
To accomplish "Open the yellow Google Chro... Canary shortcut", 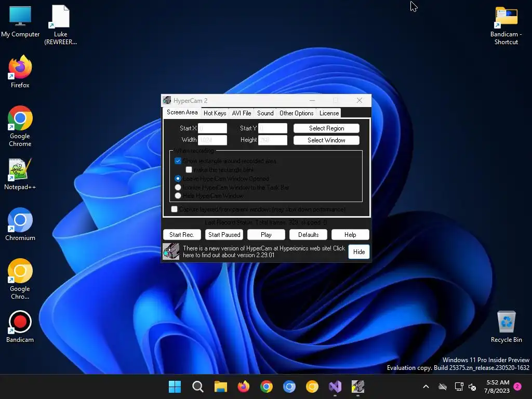I will (x=20, y=279).
